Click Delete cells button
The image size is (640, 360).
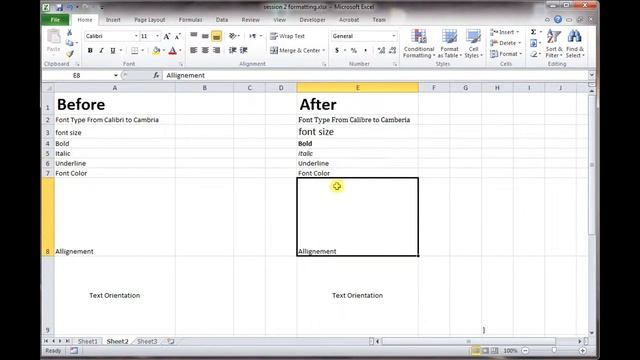[505, 43]
